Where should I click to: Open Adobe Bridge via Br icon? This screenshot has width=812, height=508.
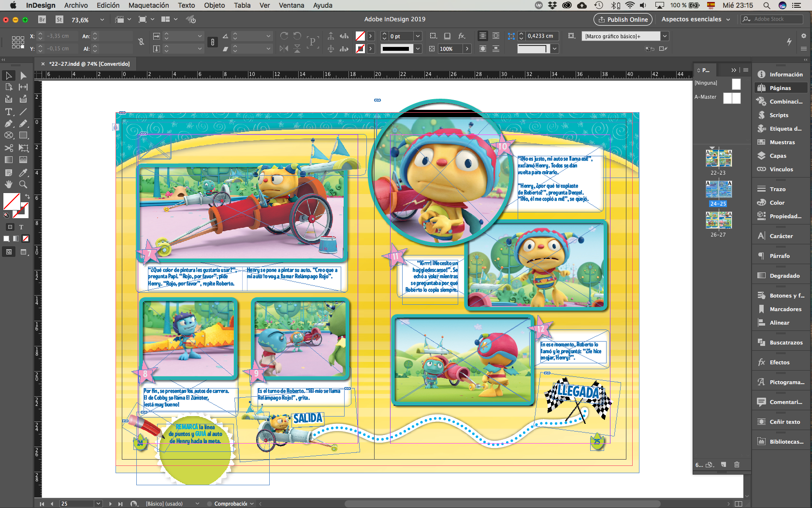click(42, 19)
